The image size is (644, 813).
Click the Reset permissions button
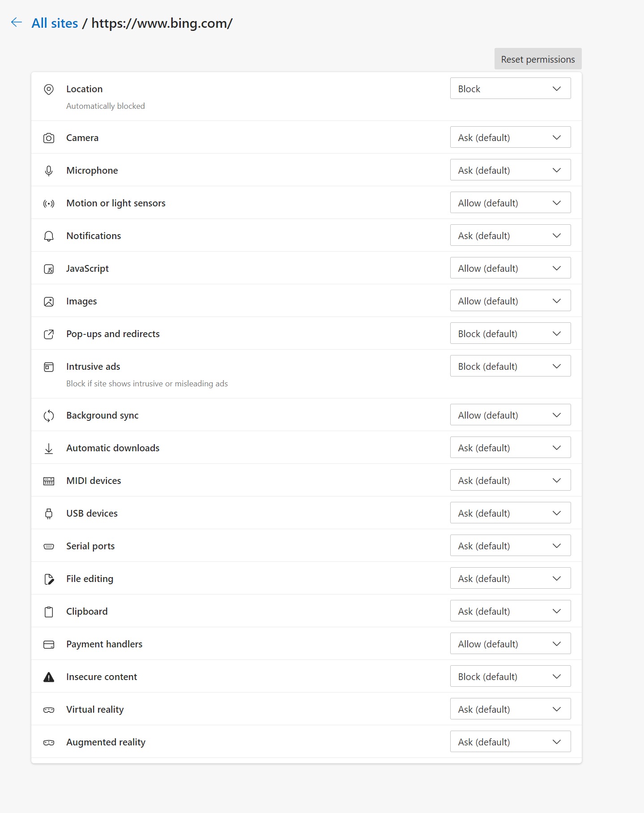[x=537, y=59]
